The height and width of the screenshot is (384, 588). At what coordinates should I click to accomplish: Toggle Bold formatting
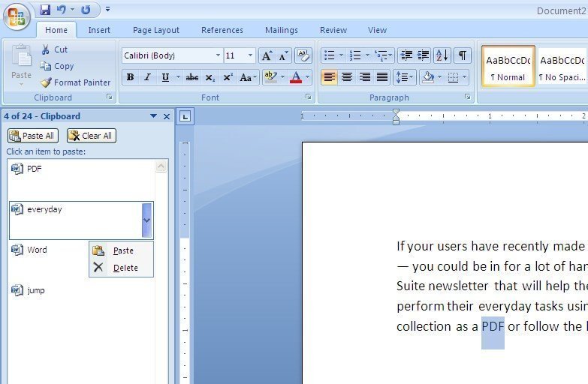click(x=130, y=77)
